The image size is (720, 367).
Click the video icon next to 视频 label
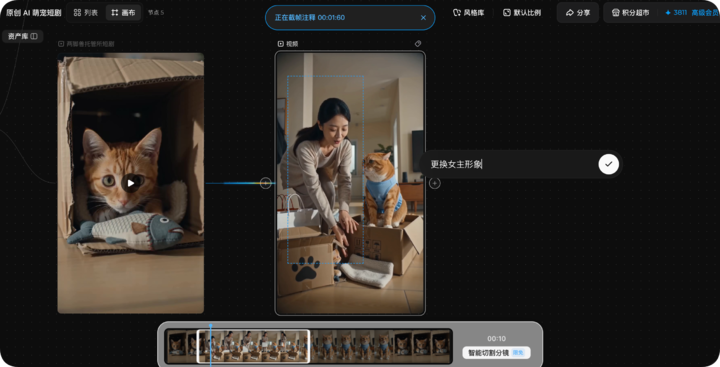point(281,44)
